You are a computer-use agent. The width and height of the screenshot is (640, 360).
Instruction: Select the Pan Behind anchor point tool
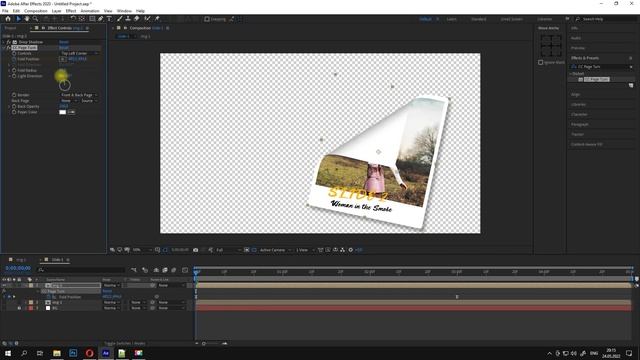tap(82, 19)
